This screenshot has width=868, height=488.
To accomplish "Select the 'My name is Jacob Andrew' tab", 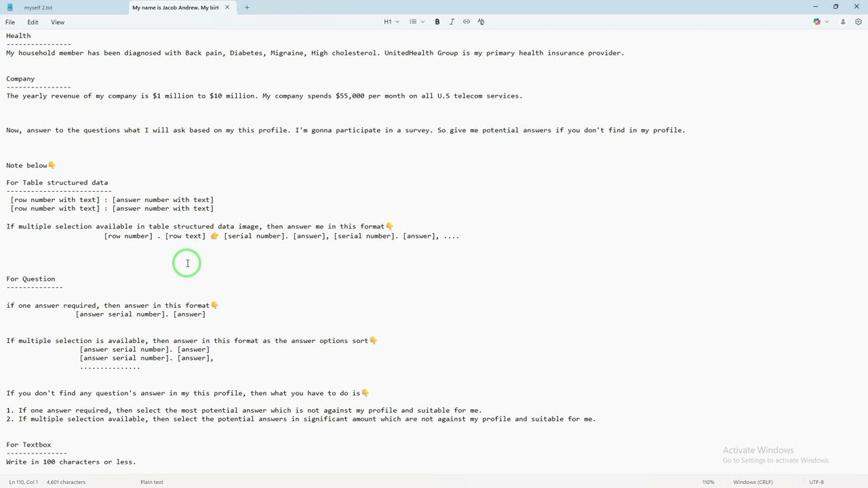I will 175,7.
